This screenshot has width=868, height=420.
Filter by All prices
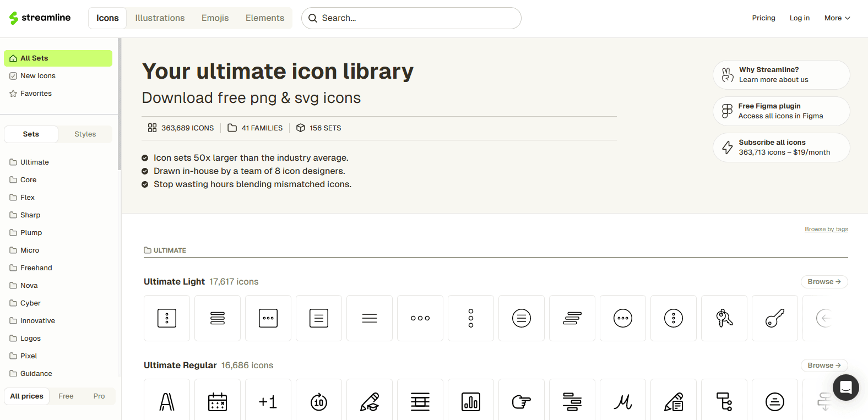(26, 396)
